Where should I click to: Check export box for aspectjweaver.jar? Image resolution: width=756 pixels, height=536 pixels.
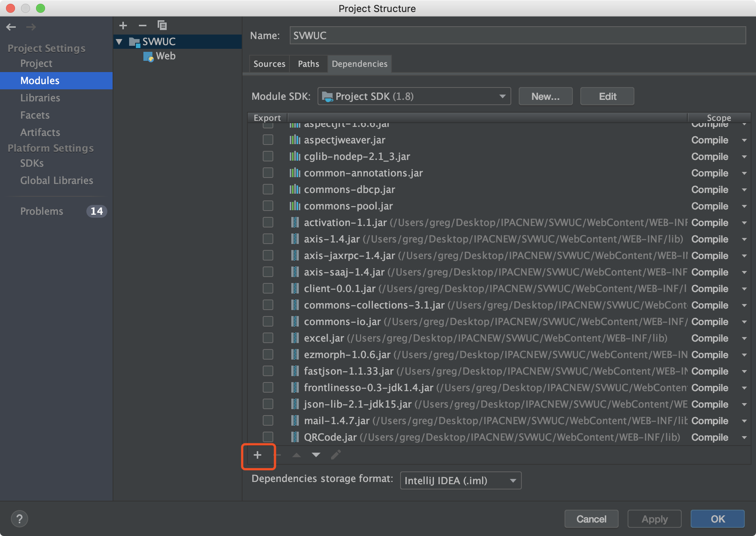click(268, 140)
